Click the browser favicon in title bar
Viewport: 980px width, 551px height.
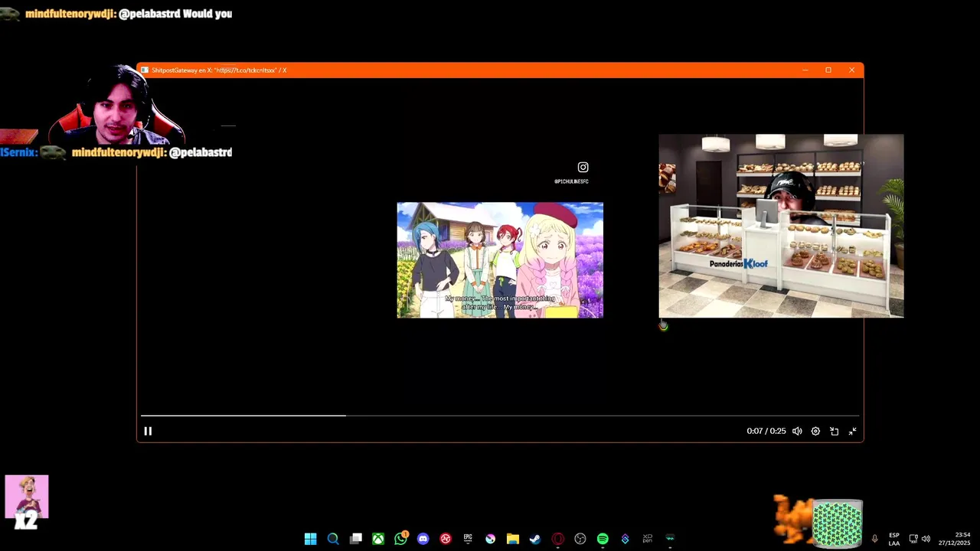pyautogui.click(x=145, y=70)
